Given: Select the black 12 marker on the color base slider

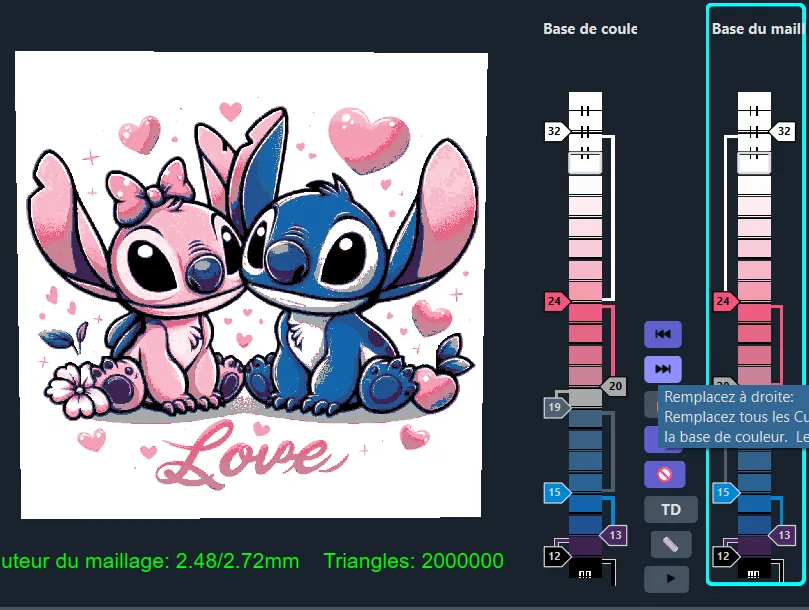Looking at the screenshot, I should coord(557,556).
